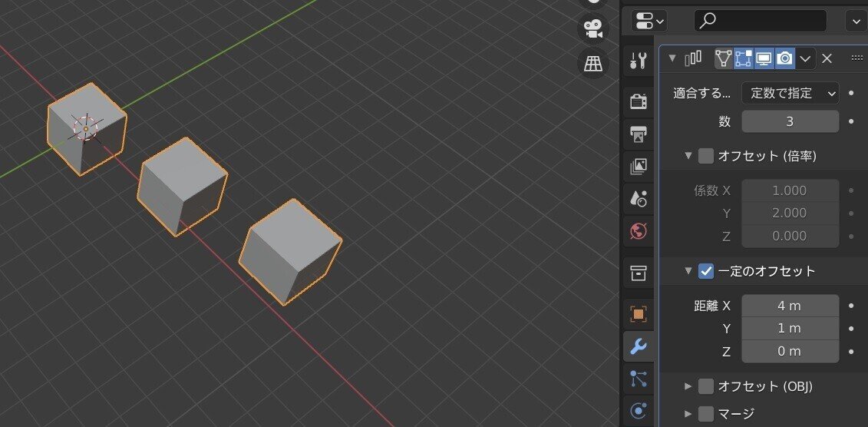Image resolution: width=868 pixels, height=427 pixels.
Task: Open the Physics properties tab
Action: 639,411
